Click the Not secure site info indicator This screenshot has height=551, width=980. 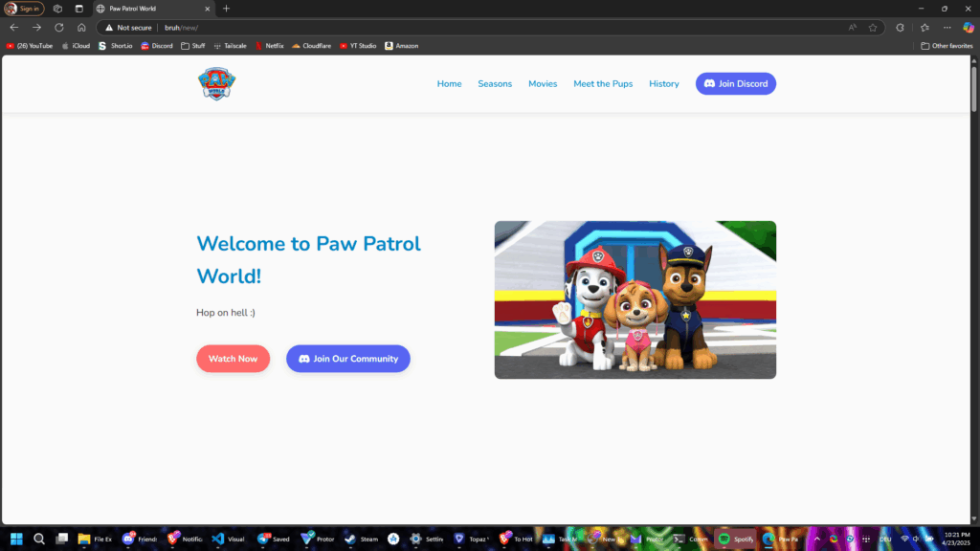128,28
